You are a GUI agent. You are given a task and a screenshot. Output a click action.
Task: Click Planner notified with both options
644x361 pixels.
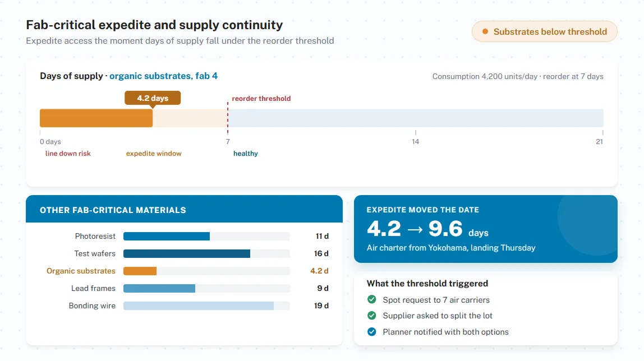coord(445,332)
